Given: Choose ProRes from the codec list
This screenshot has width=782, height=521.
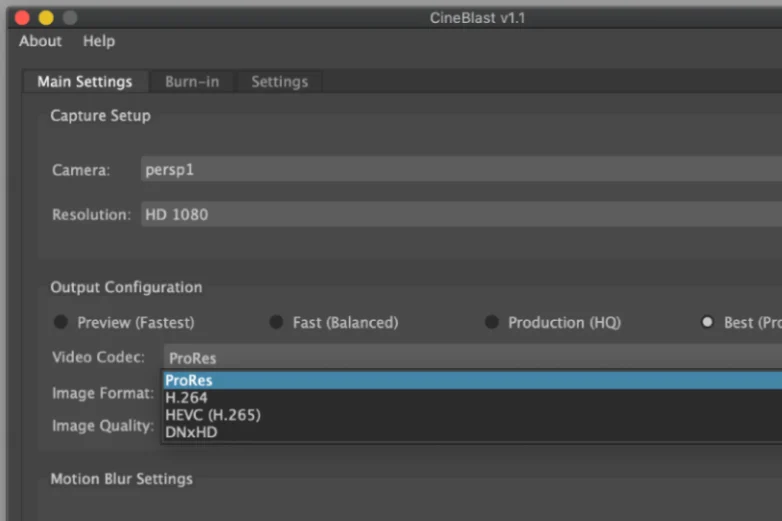Looking at the screenshot, I should [x=189, y=380].
